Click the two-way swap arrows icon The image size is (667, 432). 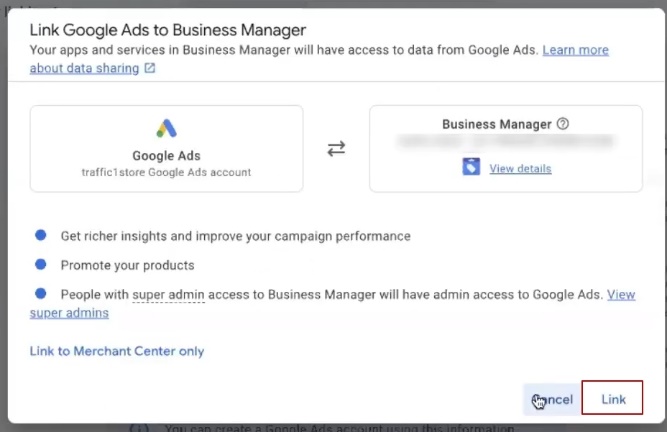point(336,148)
